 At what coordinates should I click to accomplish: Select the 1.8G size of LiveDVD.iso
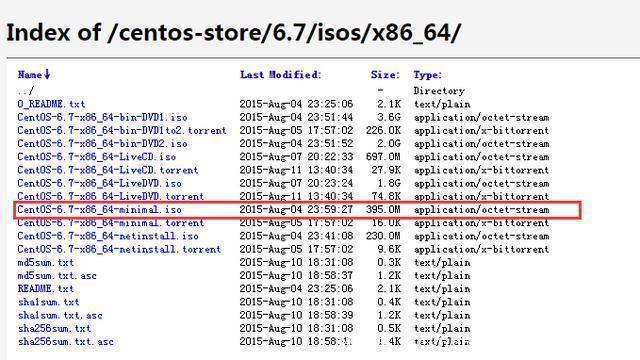[x=389, y=183]
